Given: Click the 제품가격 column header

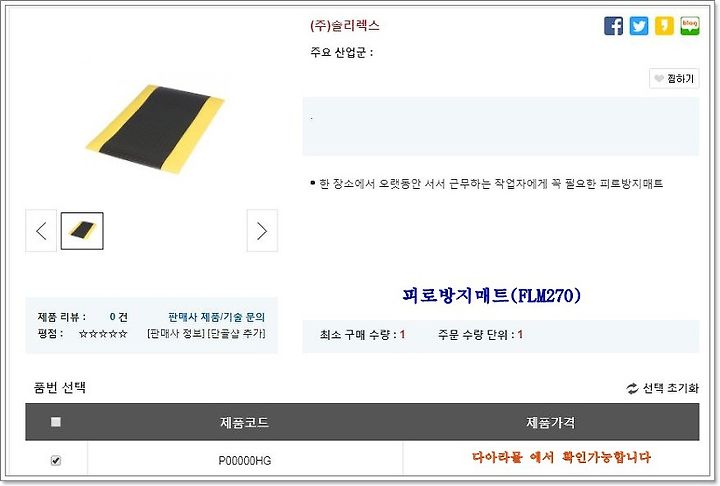Looking at the screenshot, I should click(551, 422).
